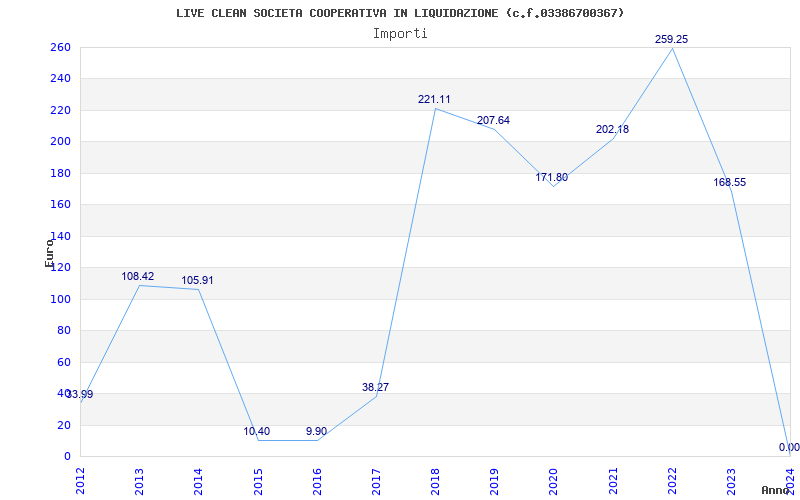
Task: Select the 108.42 data label
Action: tap(138, 277)
